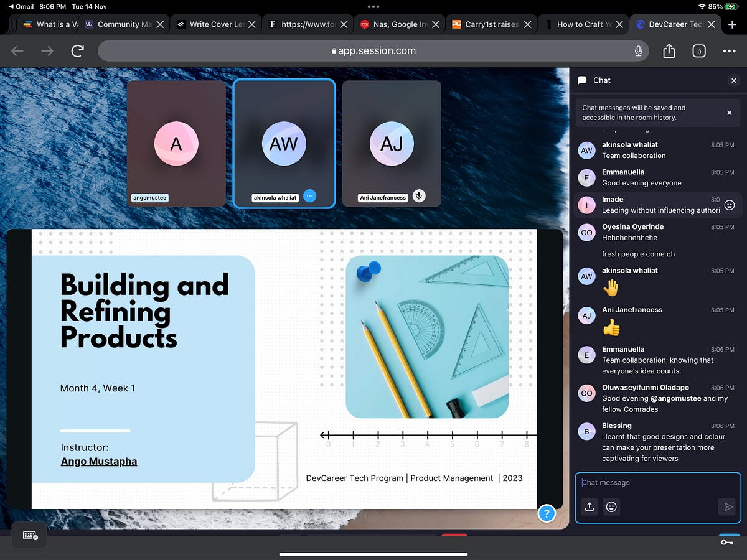Dismiss the chat history saved notice
The image size is (747, 560).
click(730, 113)
